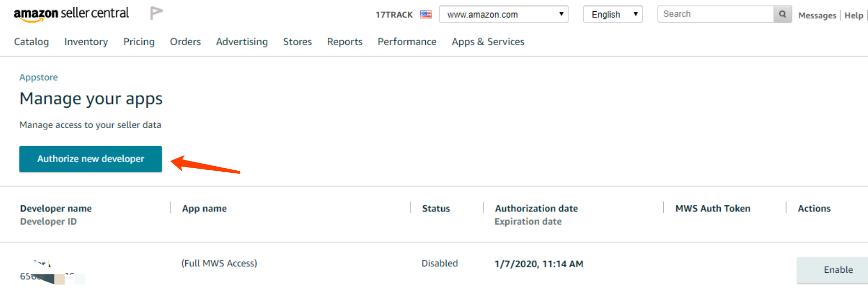Click into the Search input field
Viewport: 868px width, 302px height.
tap(716, 14)
